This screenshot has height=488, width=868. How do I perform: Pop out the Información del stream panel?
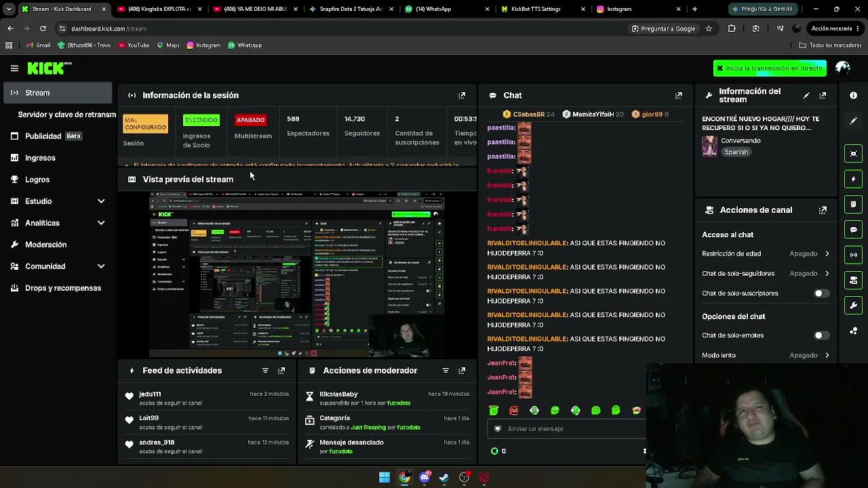(823, 96)
